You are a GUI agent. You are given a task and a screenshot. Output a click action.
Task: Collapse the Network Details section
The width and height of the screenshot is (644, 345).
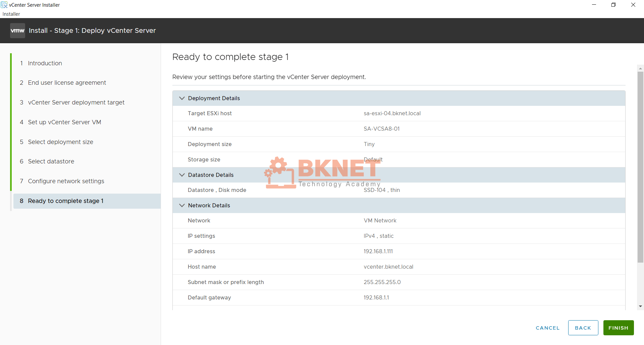182,205
